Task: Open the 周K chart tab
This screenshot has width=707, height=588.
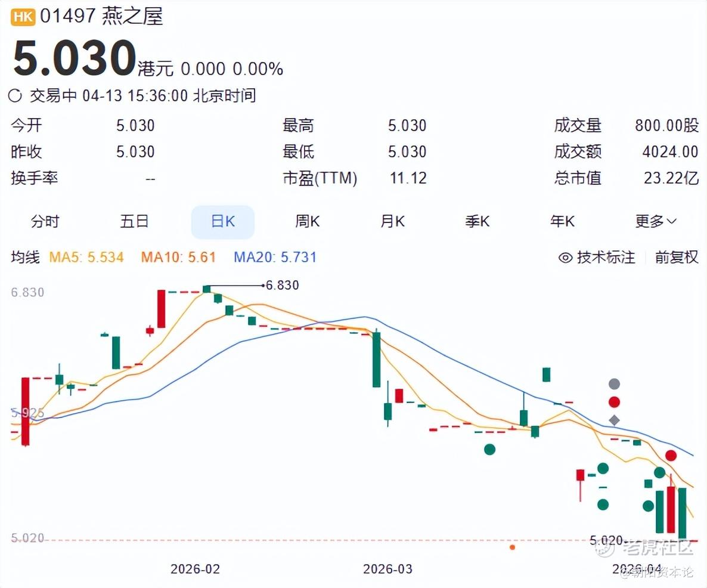Action: click(308, 222)
